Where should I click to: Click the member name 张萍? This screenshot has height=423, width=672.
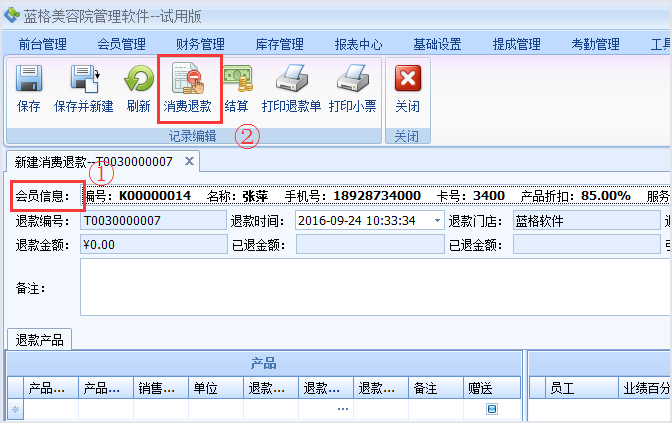255,196
